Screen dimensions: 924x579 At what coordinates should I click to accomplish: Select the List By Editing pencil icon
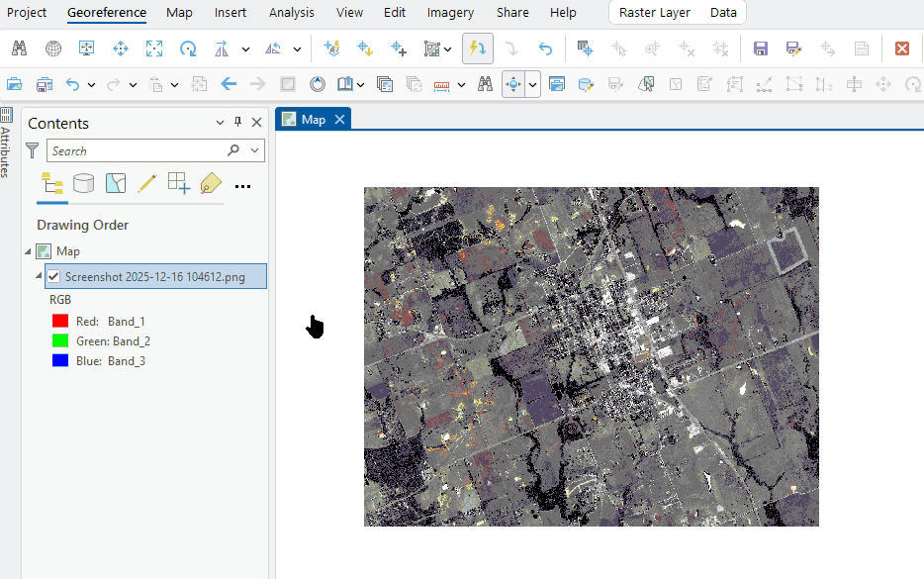pyautogui.click(x=146, y=183)
